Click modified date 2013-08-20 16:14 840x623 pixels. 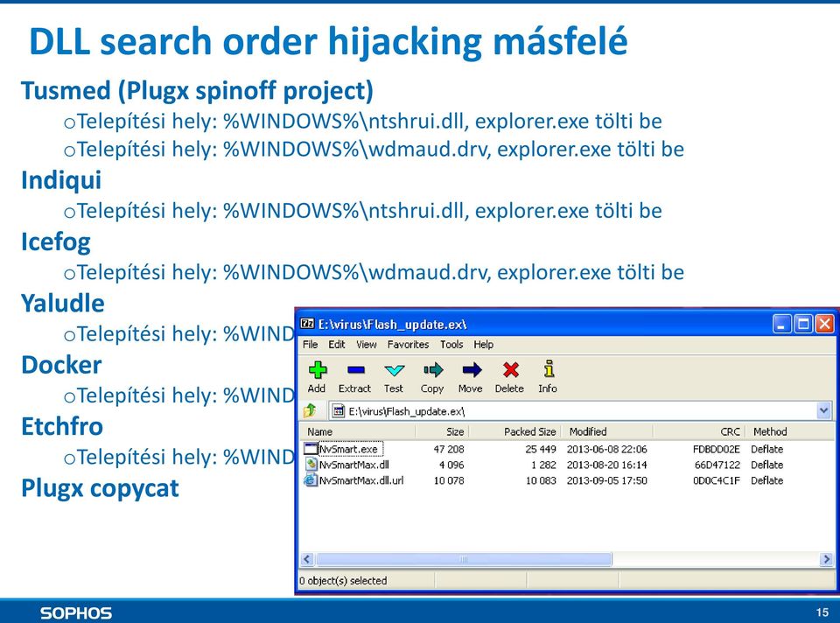(606, 465)
